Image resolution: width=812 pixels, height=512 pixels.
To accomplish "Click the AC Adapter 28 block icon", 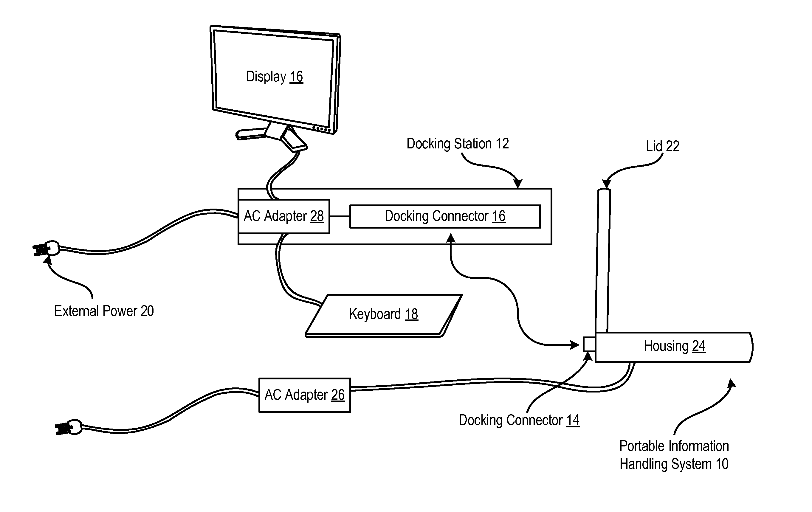I will (275, 206).
